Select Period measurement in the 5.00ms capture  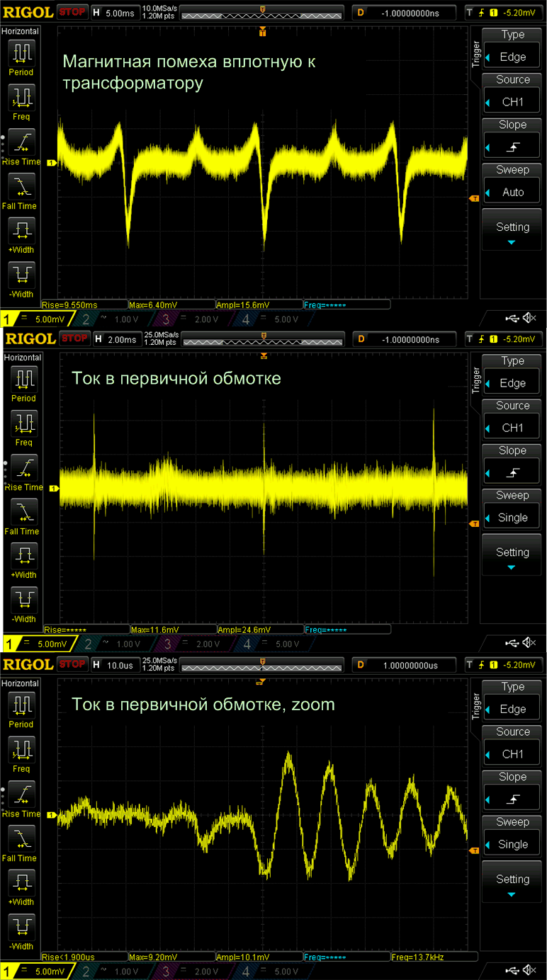click(x=21, y=53)
